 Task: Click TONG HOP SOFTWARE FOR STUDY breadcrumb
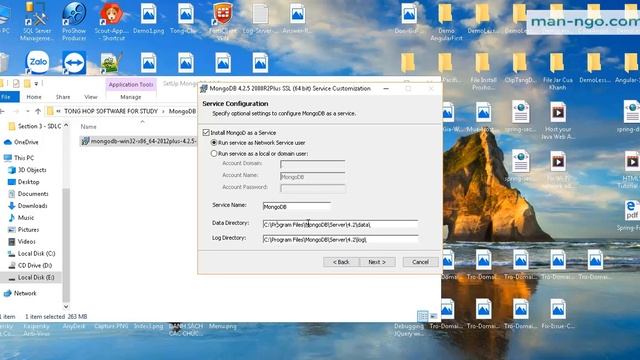(x=111, y=111)
